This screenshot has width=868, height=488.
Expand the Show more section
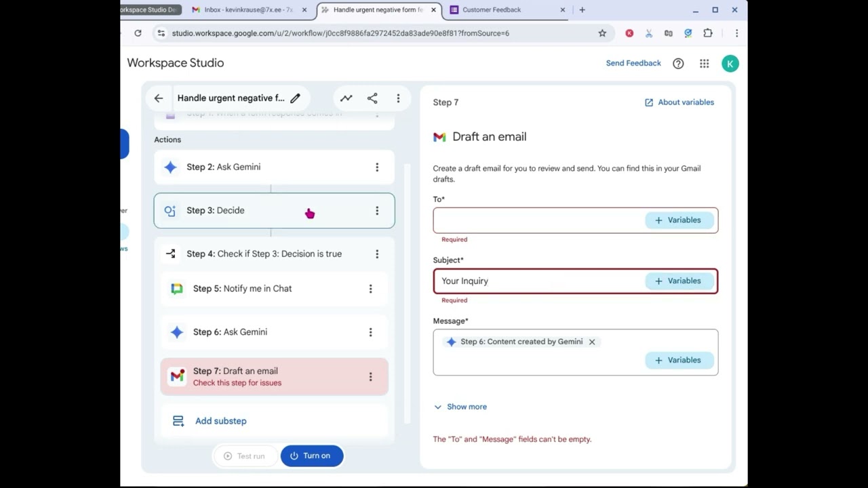(x=460, y=407)
